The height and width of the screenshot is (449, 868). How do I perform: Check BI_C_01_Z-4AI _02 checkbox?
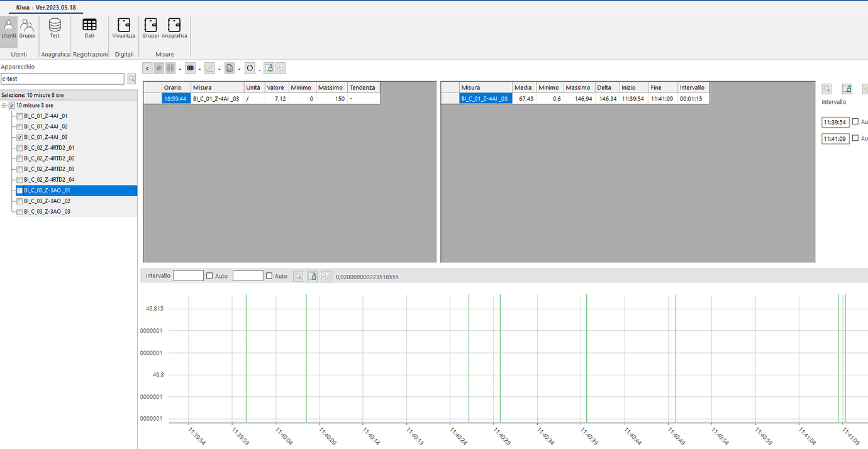point(19,127)
